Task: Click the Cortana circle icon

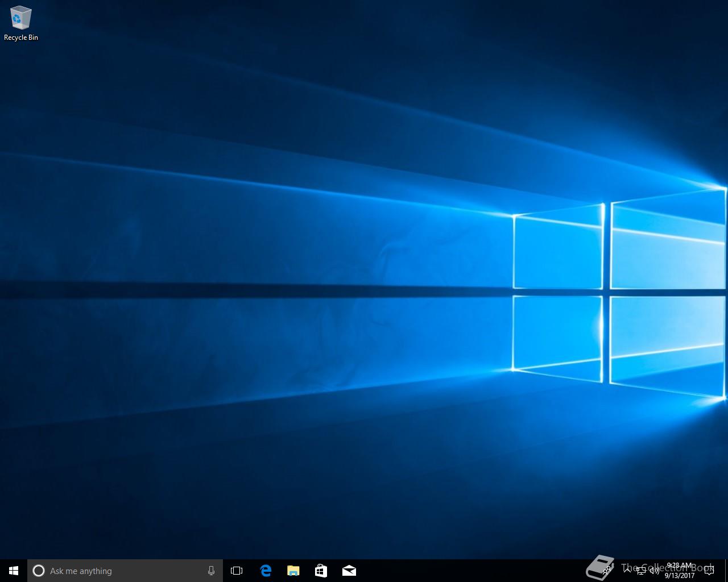Action: tap(39, 571)
